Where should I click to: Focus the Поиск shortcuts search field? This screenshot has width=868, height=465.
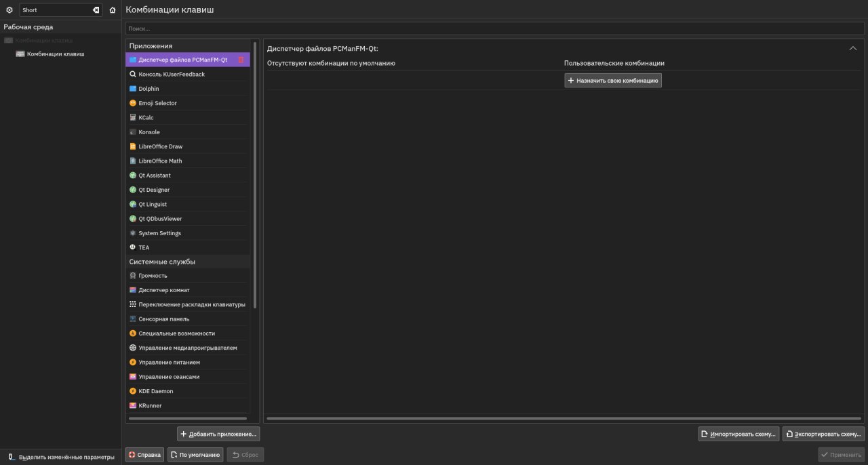495,29
